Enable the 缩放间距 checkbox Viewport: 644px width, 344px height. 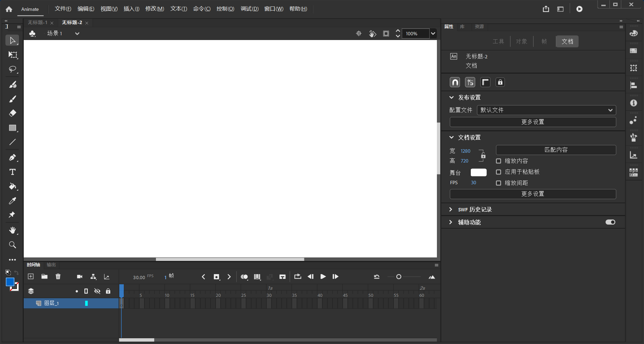coord(499,183)
